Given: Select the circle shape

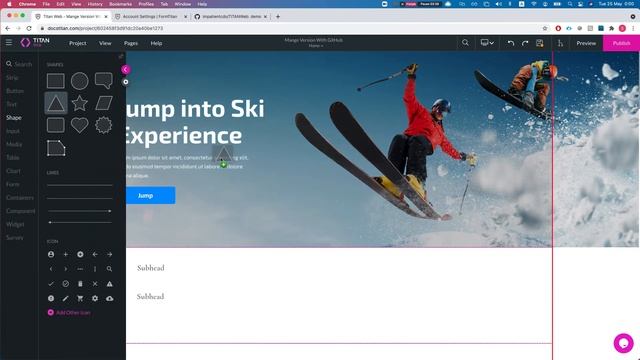Looking at the screenshot, I should [80, 81].
